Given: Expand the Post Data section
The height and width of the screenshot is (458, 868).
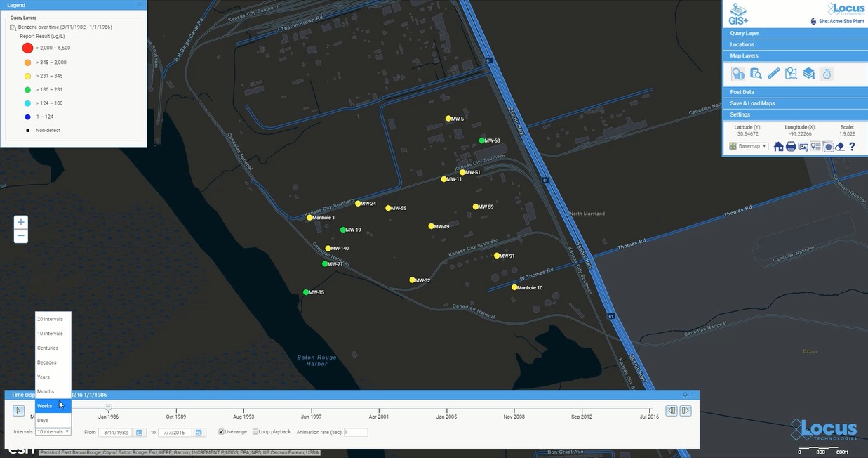Looking at the screenshot, I should pyautogui.click(x=795, y=92).
